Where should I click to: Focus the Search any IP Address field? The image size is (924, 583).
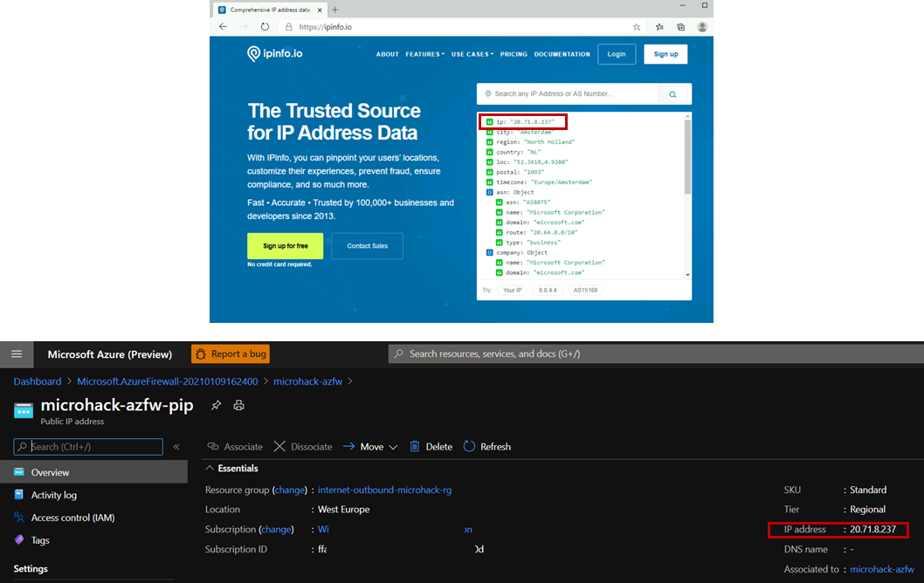(568, 94)
